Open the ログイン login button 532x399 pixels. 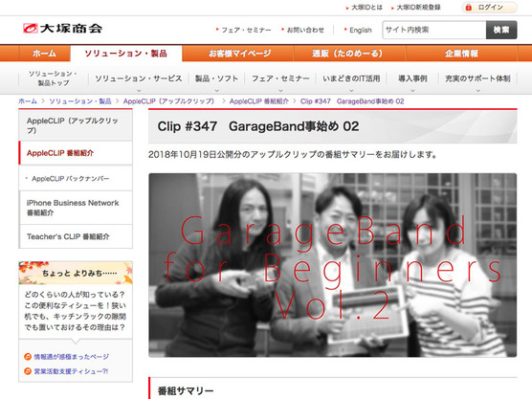[490, 7]
